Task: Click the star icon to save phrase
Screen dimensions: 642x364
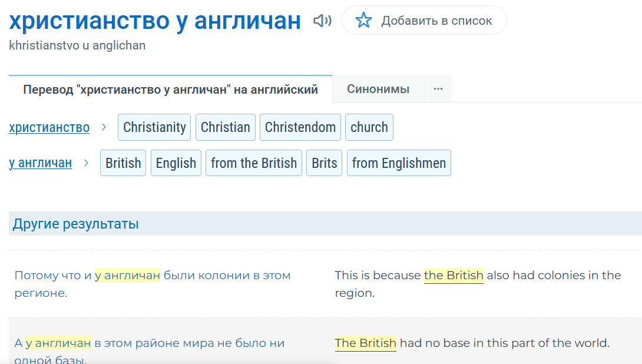Action: pyautogui.click(x=364, y=21)
